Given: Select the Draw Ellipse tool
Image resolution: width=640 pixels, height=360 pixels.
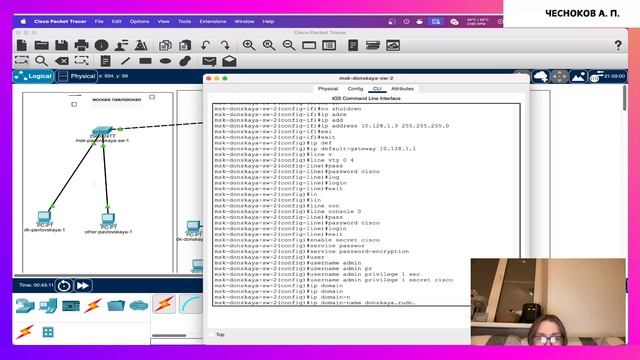Looking at the screenshot, I should pos(165,61).
